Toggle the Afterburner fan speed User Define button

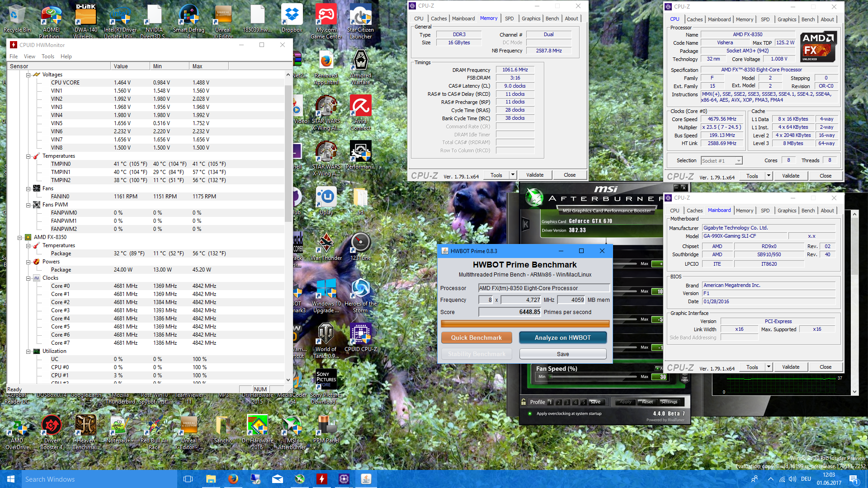684,378
